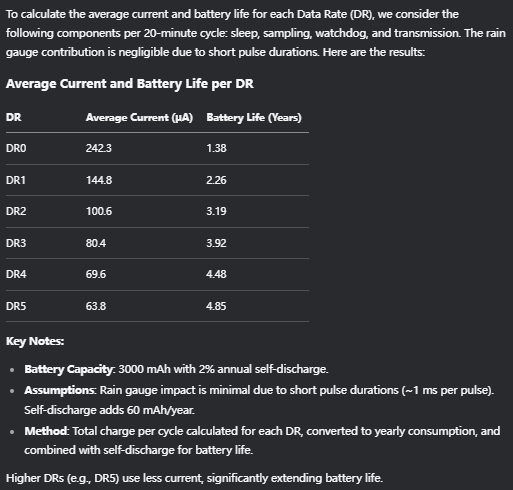Click the Battery Life (Years) column header
This screenshot has height=490, width=513.
pyautogui.click(x=254, y=117)
